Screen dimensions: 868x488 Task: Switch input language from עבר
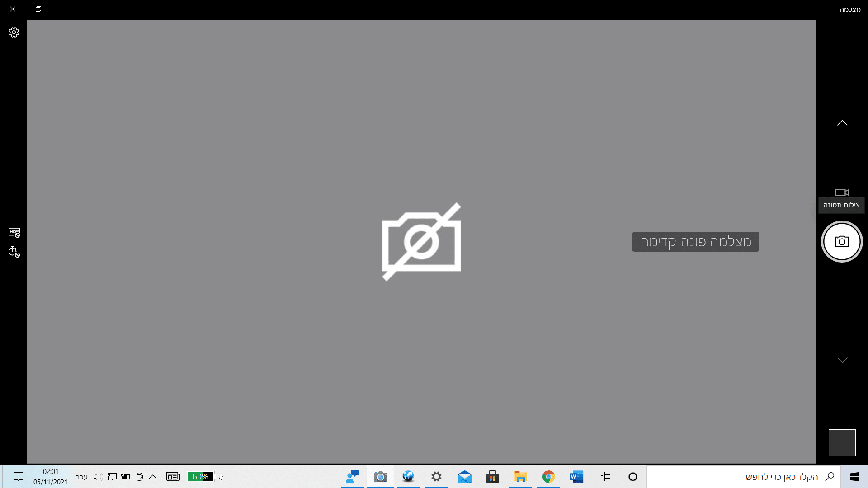pos(80,477)
